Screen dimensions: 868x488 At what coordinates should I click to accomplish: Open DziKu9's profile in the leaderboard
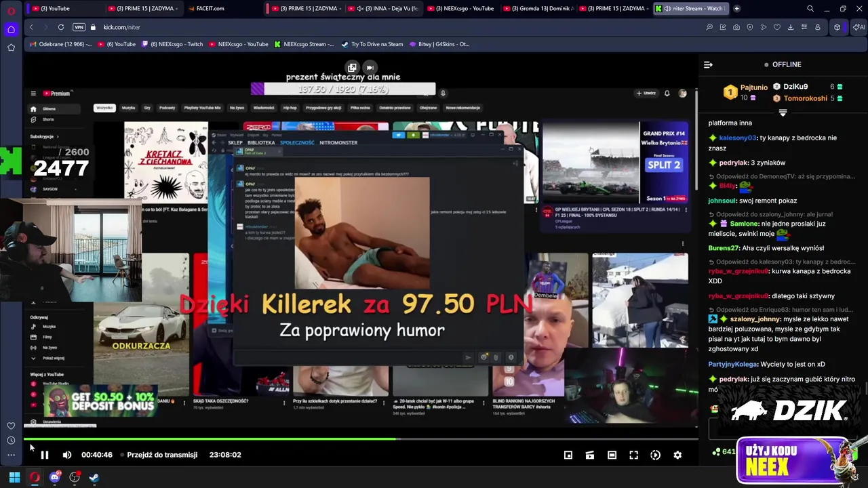(795, 87)
